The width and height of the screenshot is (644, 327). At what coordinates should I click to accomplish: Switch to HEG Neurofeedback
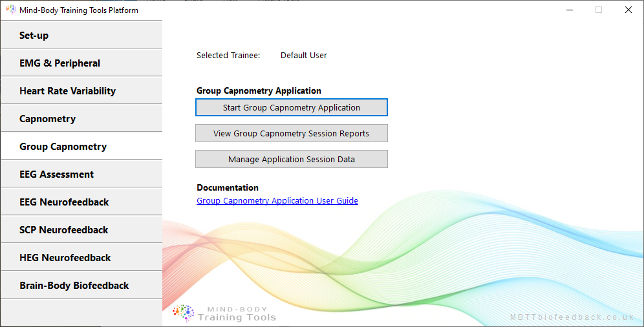tap(81, 257)
